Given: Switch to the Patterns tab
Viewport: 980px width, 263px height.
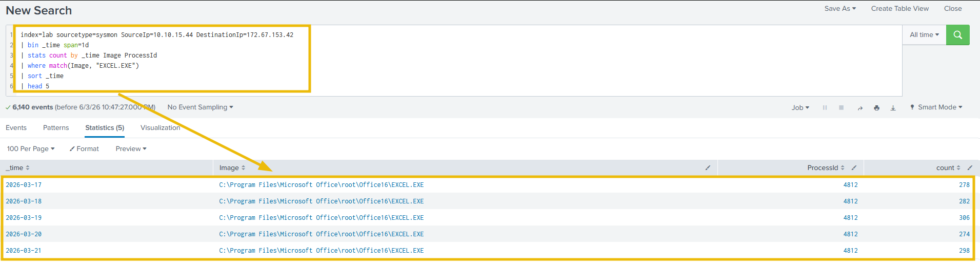Looking at the screenshot, I should (x=56, y=128).
